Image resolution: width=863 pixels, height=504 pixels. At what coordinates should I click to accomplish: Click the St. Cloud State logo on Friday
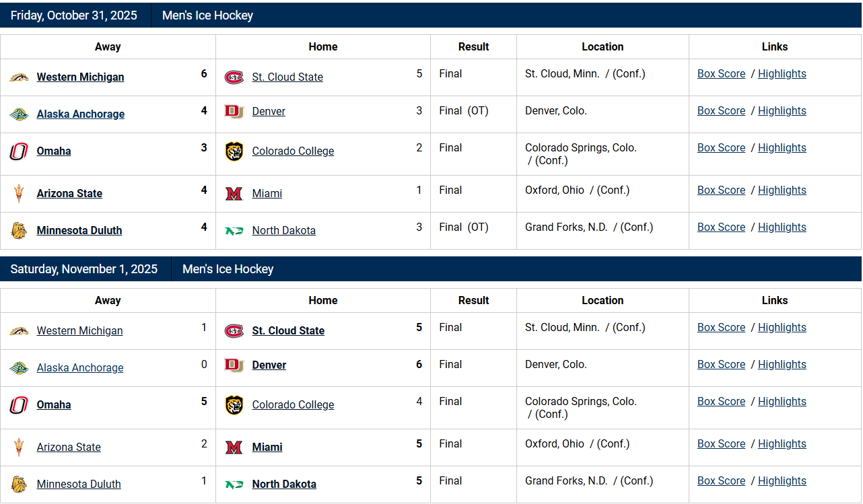click(x=234, y=77)
